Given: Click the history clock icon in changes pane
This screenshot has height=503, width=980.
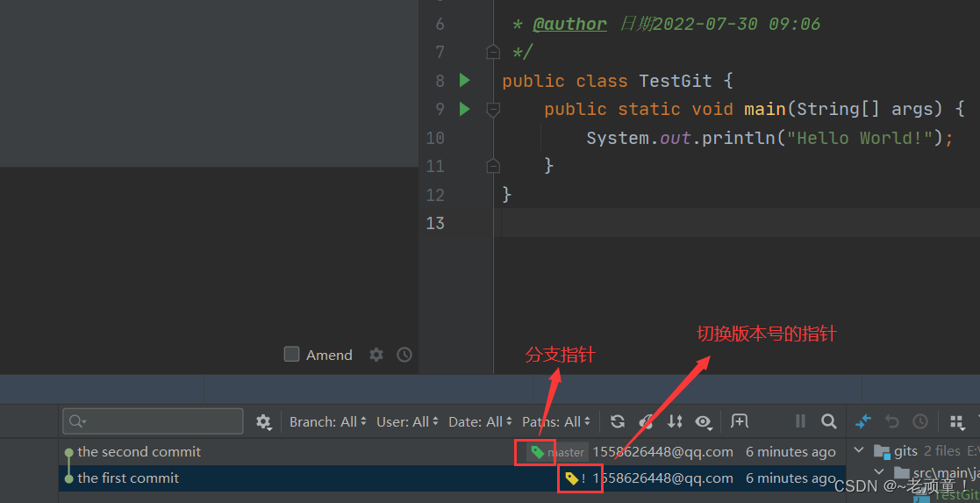Looking at the screenshot, I should point(920,421).
